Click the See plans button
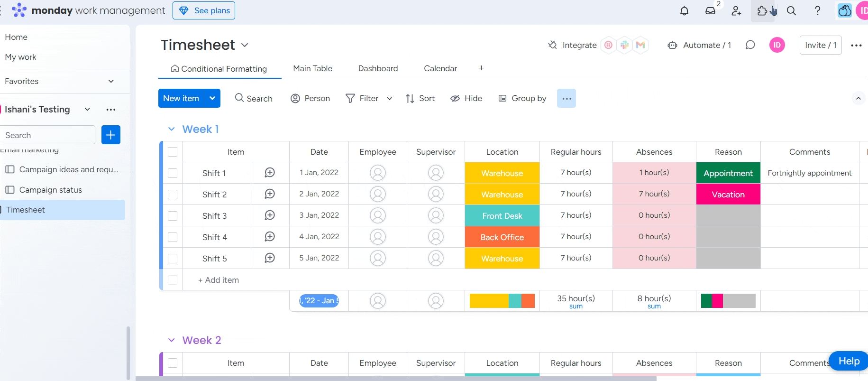Screen dimensions: 868x381 (204, 10)
